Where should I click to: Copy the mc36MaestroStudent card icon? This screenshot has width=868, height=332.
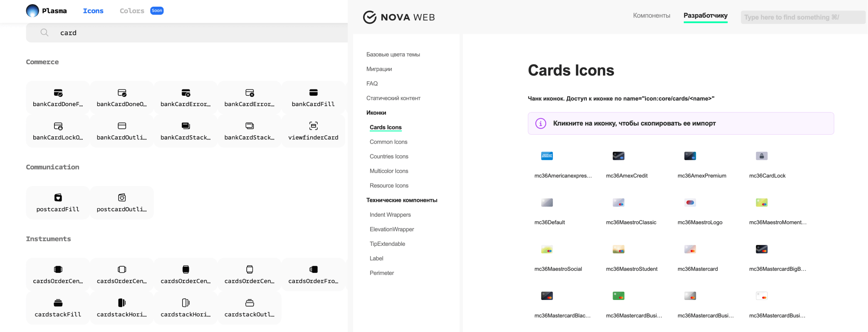618,249
